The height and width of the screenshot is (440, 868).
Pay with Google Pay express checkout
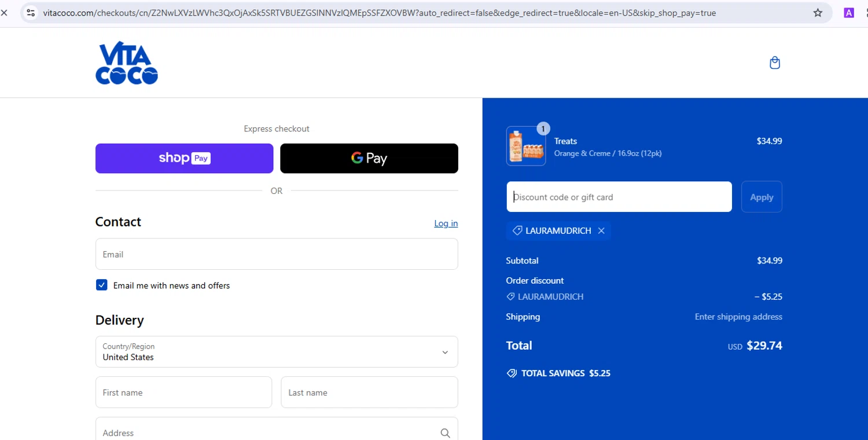[369, 159]
